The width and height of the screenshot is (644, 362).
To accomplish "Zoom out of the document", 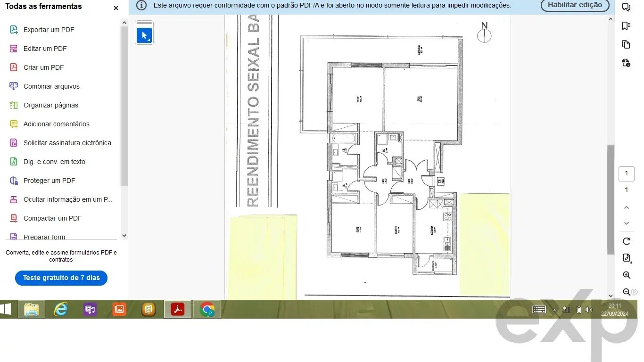I will point(627,292).
